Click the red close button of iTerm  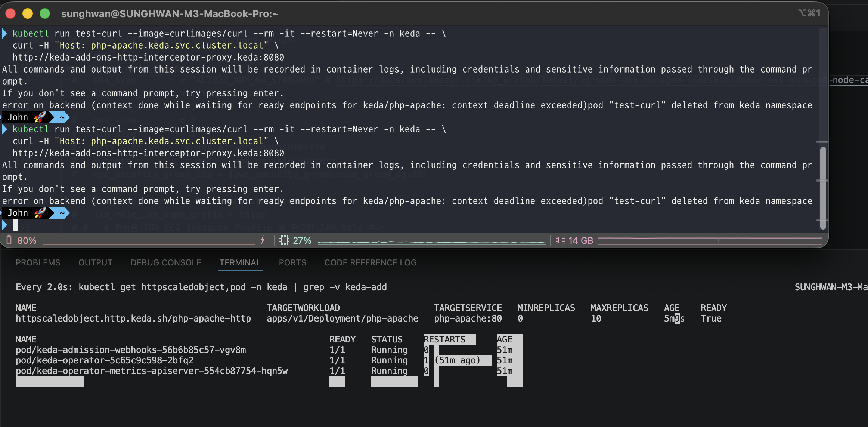(10, 14)
